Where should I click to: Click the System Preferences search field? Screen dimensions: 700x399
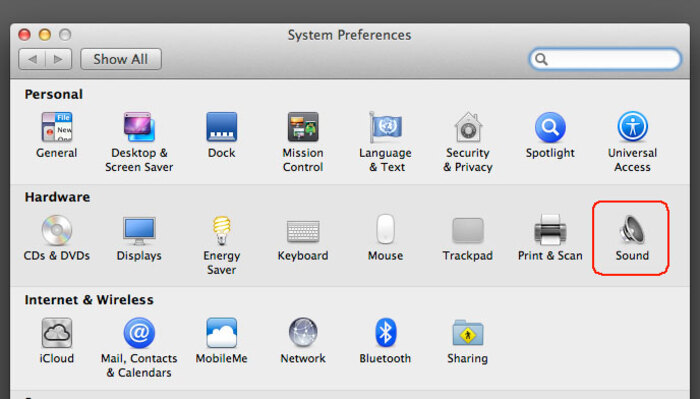pos(605,59)
